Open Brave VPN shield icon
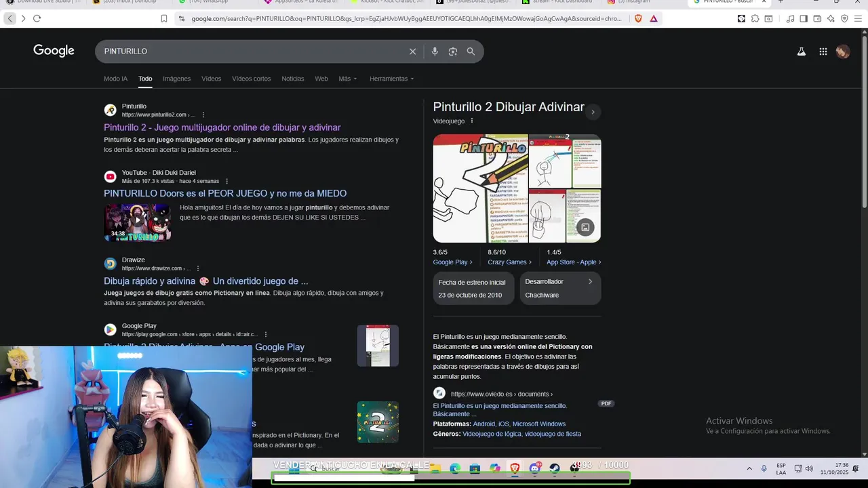Viewport: 868px width, 488px height. [844, 18]
